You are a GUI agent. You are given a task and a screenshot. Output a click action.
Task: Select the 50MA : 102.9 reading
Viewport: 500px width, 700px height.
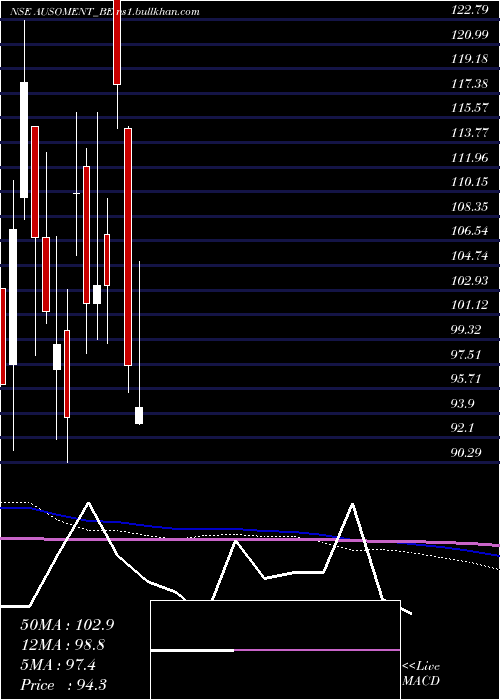coord(67,625)
